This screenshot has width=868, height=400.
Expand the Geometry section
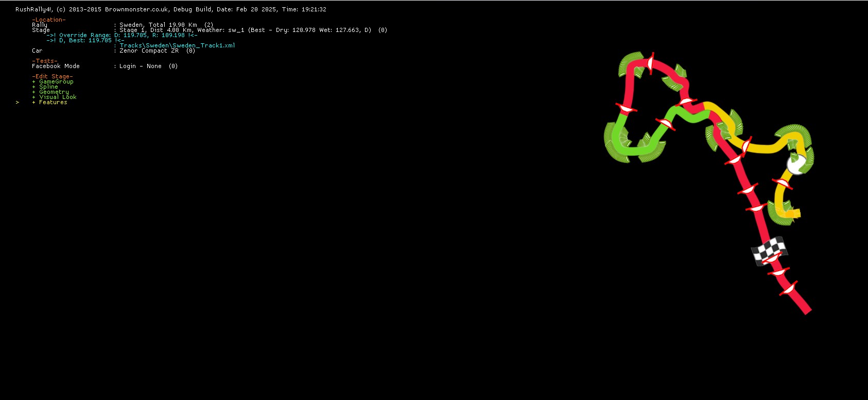[54, 92]
